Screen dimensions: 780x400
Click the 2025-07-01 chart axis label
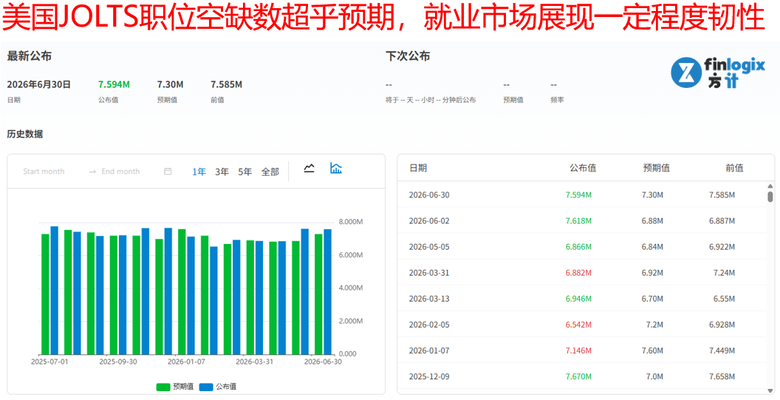click(49, 362)
